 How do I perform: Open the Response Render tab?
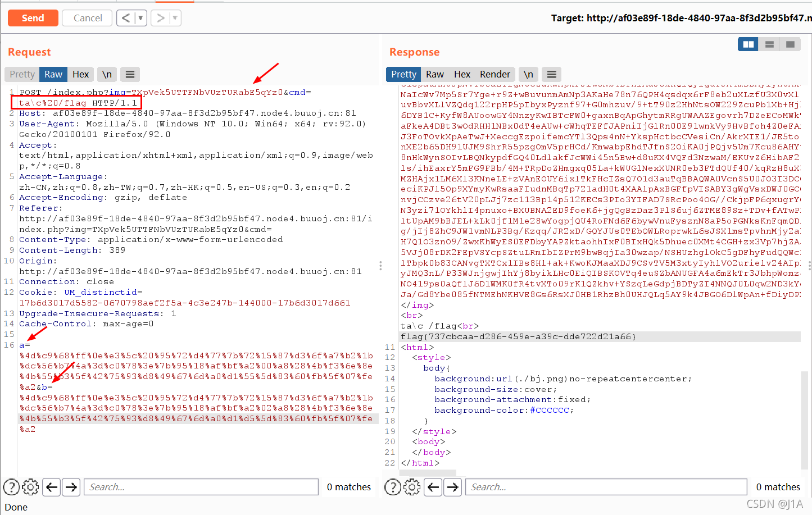495,74
